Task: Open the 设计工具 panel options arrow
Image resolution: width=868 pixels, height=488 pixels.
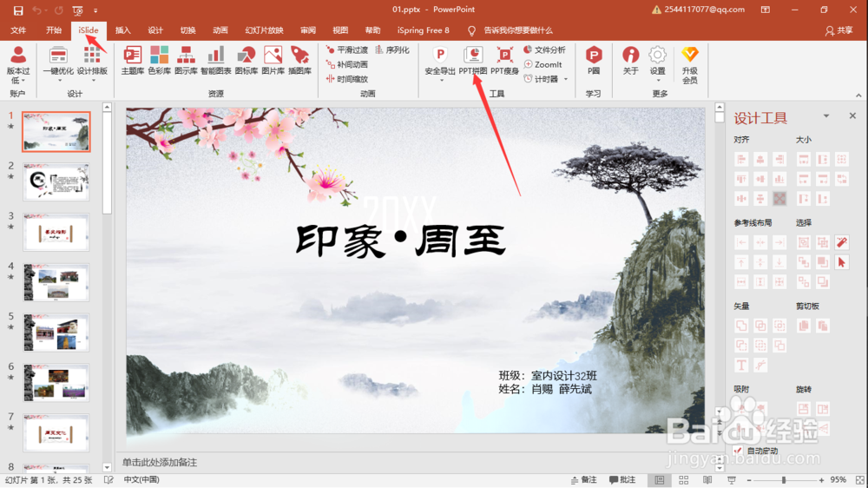Action: coord(826,115)
